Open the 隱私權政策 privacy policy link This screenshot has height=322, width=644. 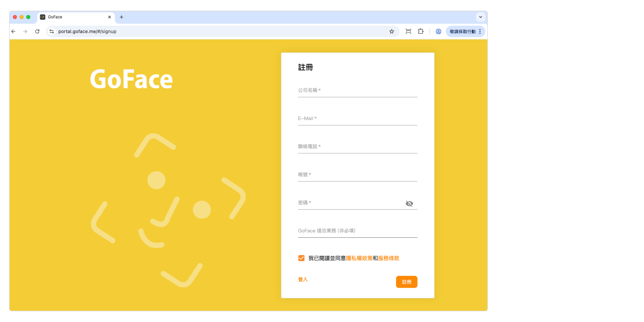point(359,258)
